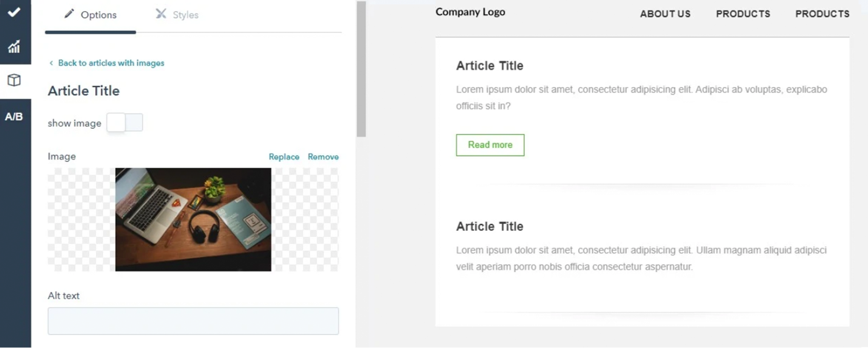868x348 pixels.
Task: Open the A/B testing sidebar icon
Action: coord(14,117)
